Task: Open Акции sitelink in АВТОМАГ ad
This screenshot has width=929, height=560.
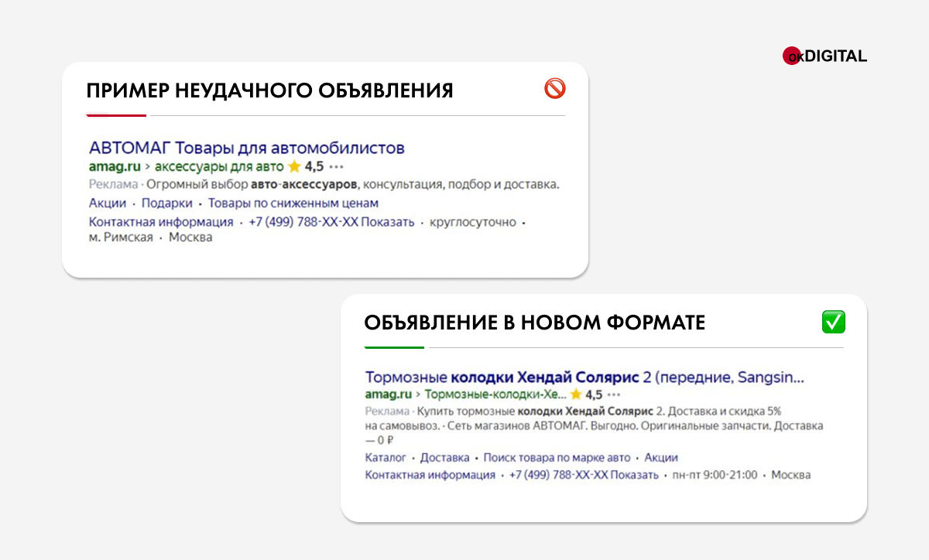Action: click(x=108, y=203)
